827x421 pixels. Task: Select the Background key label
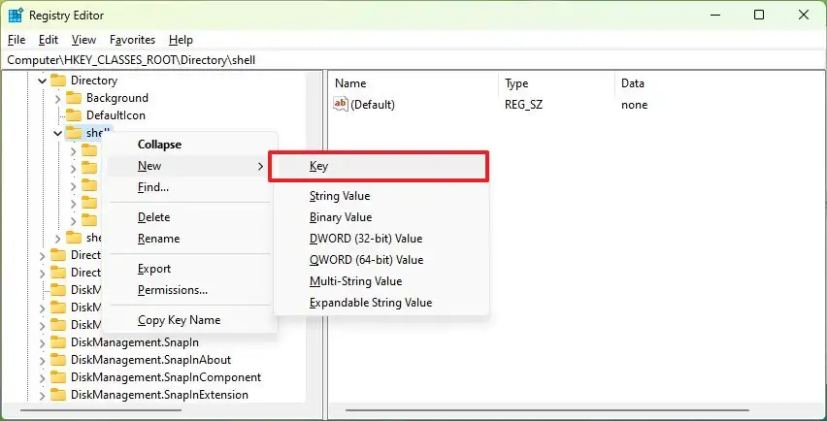117,98
